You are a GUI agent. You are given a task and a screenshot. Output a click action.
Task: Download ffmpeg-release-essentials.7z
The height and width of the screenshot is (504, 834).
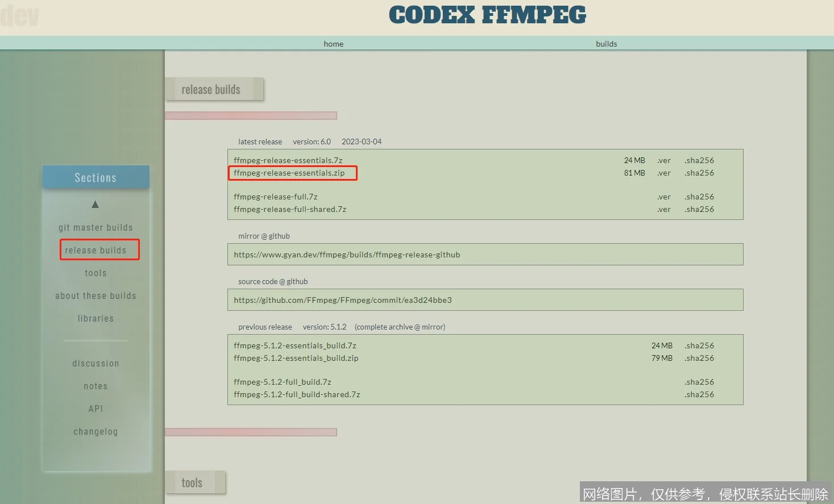tap(288, 160)
